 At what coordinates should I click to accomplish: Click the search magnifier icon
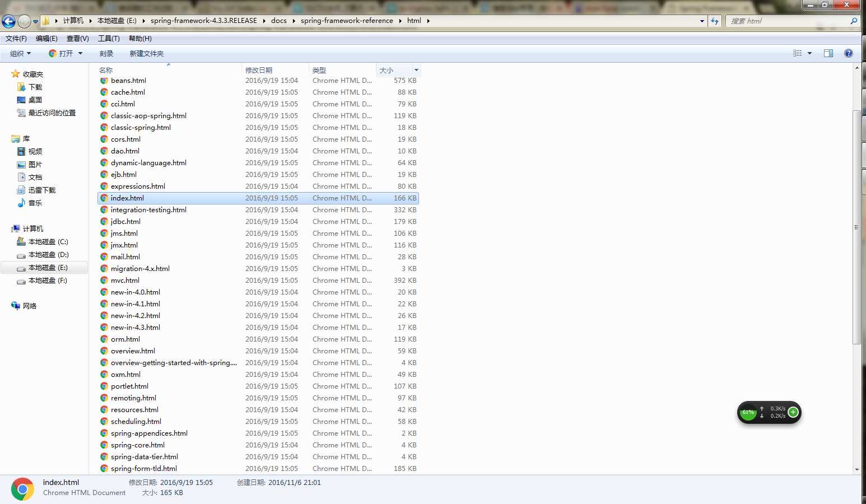(x=854, y=21)
